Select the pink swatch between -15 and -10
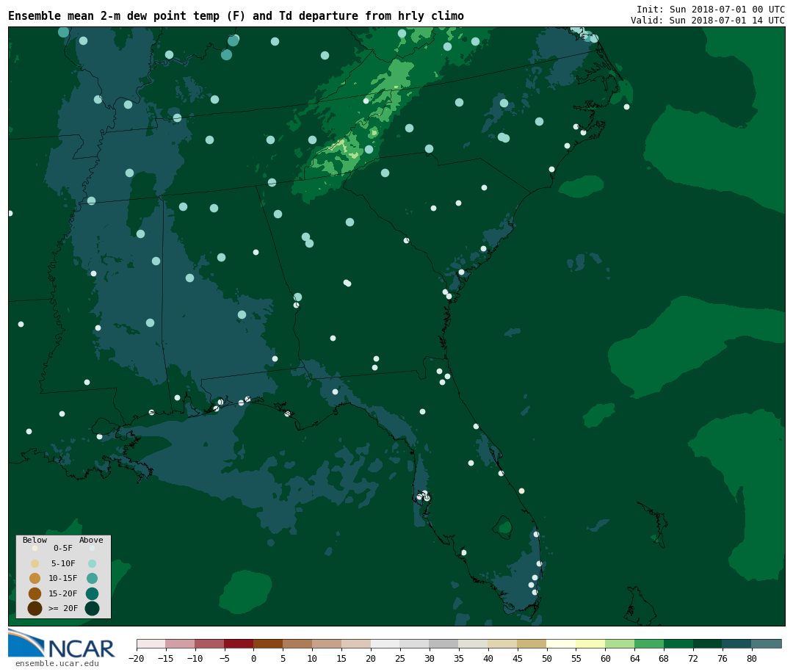This screenshot has width=793, height=672. 180,643
